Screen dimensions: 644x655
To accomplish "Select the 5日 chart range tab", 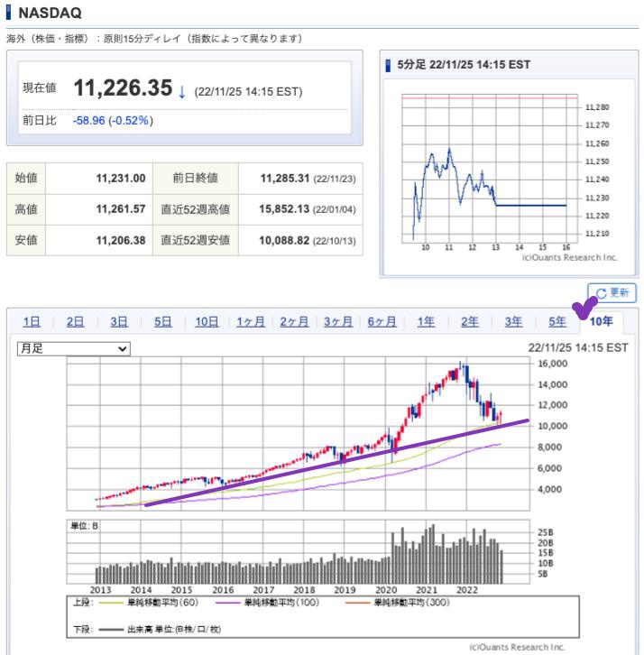I will point(163,322).
